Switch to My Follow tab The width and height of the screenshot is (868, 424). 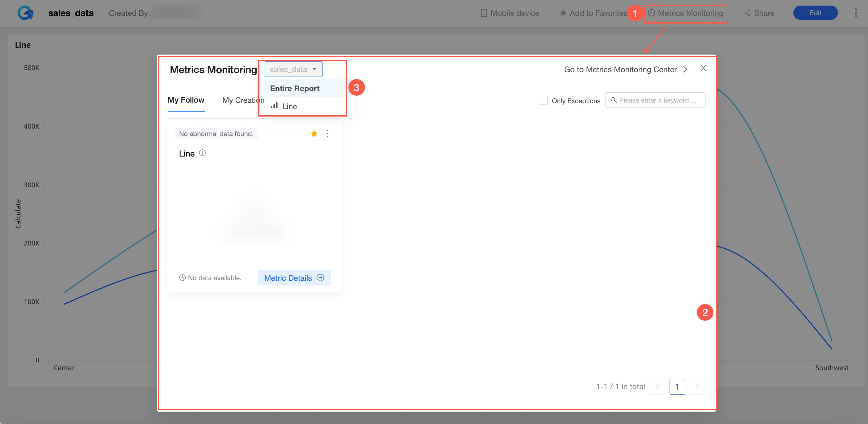[x=186, y=100]
